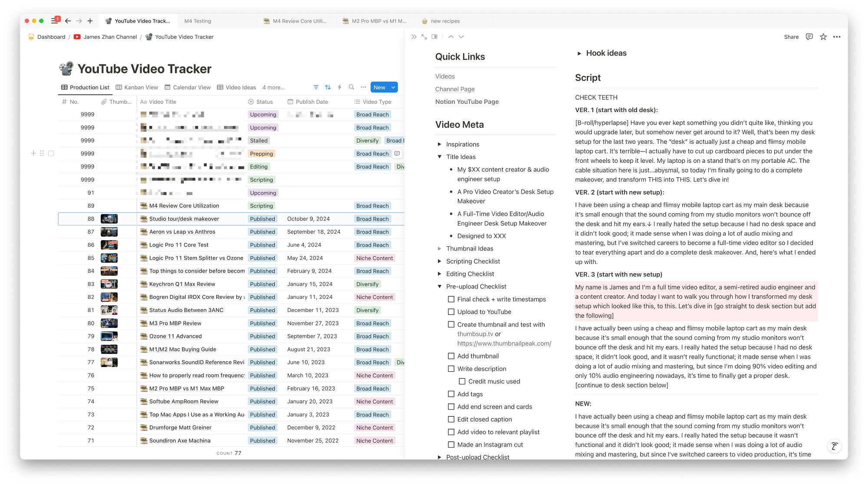Click Share button
Image resolution: width=868 pixels, height=486 pixels.
[x=791, y=37]
